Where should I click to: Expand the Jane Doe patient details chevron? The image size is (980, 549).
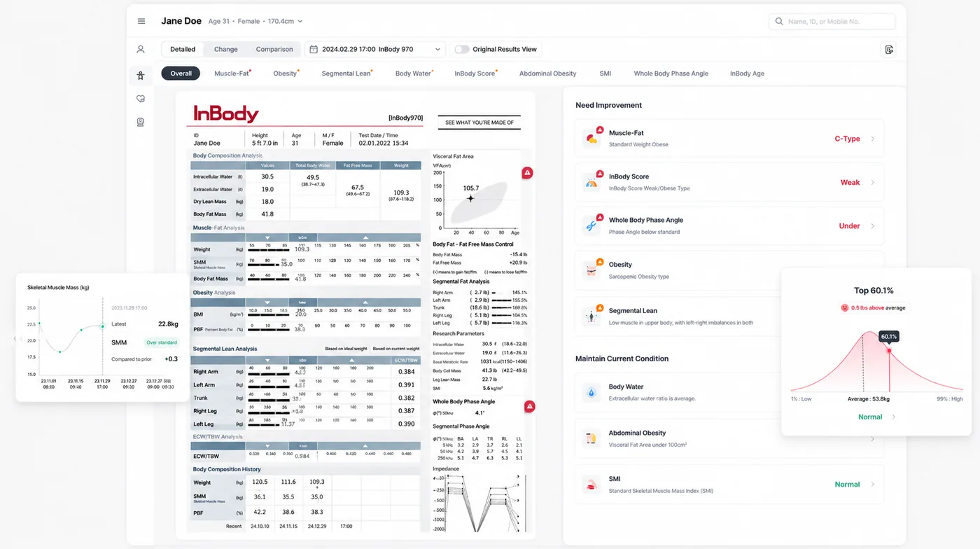(x=300, y=22)
